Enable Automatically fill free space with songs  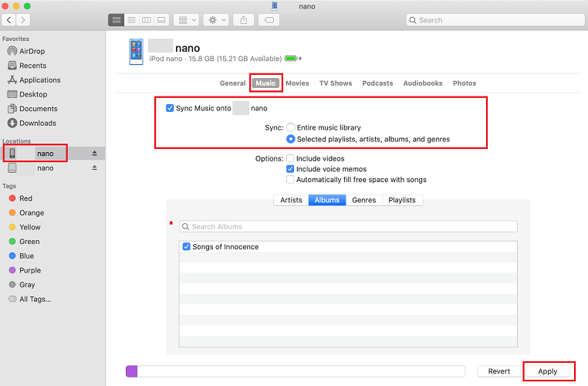click(290, 179)
